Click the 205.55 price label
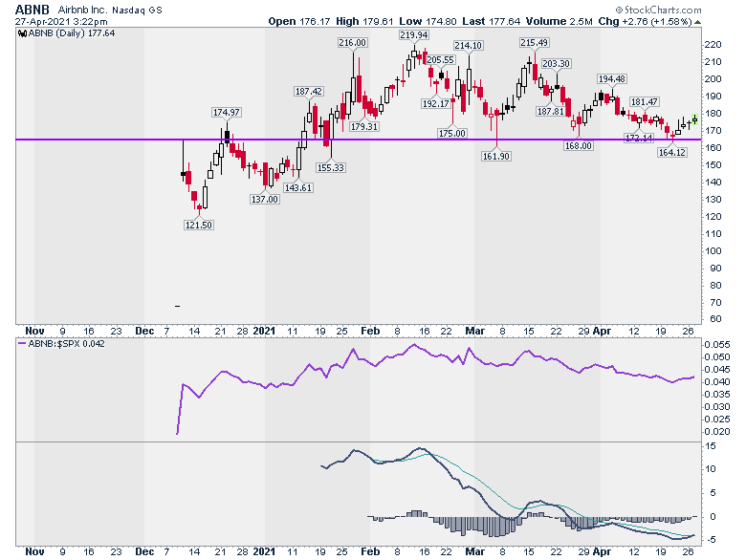 click(441, 60)
